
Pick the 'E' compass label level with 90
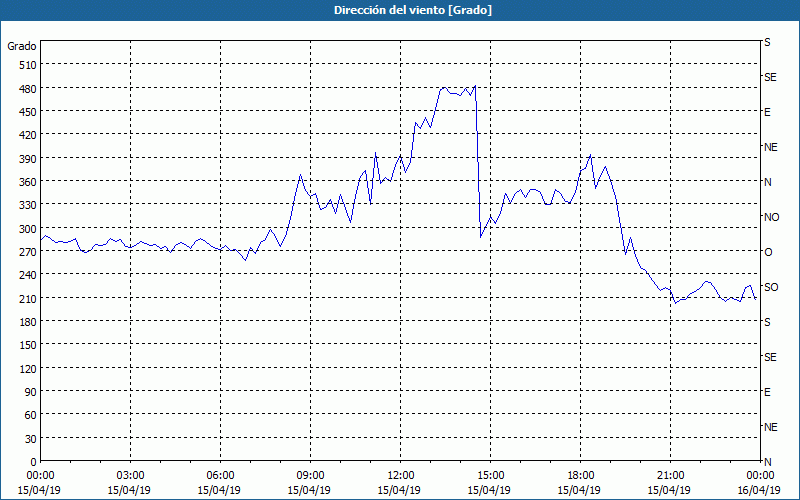[767, 392]
